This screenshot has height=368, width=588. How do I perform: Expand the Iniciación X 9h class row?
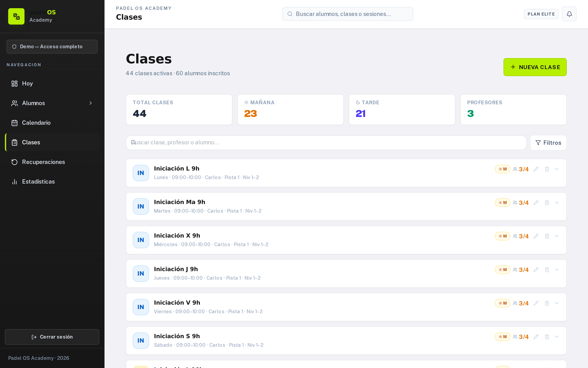point(557,236)
